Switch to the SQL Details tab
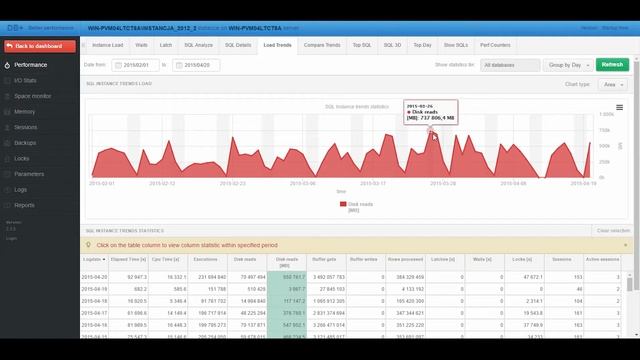The width and height of the screenshot is (640, 360). click(x=238, y=45)
